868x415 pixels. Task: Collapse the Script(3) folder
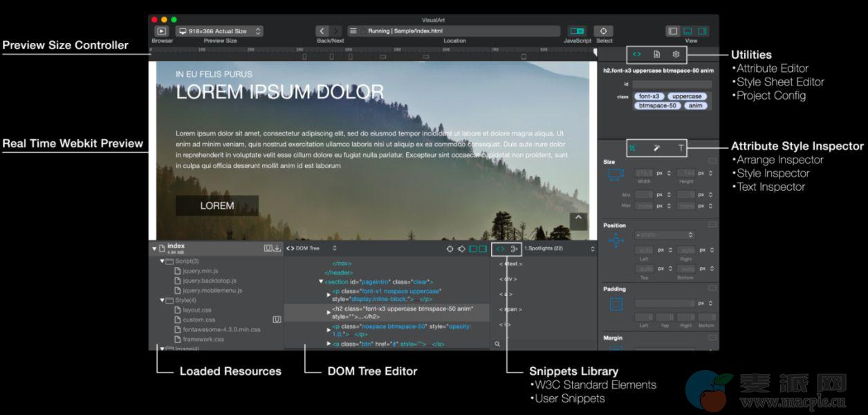click(163, 261)
